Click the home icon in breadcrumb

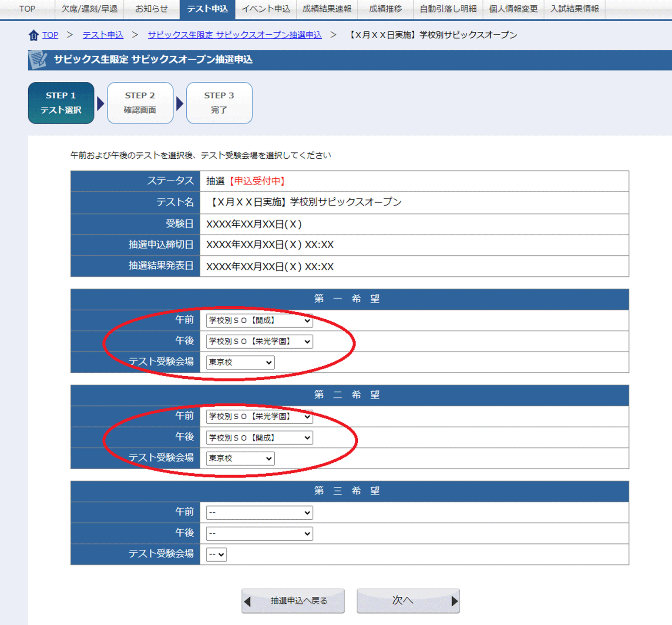point(34,35)
